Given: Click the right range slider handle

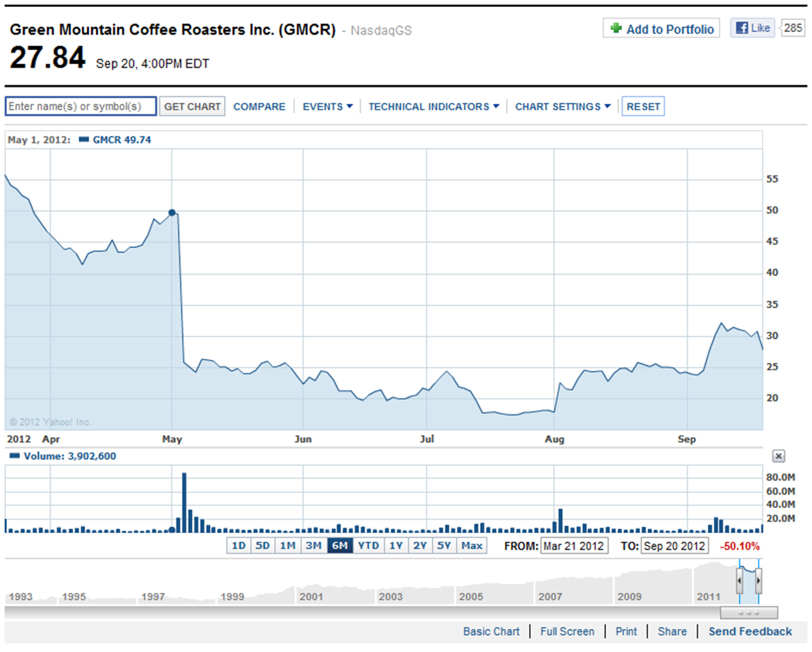Looking at the screenshot, I should pyautogui.click(x=759, y=581).
